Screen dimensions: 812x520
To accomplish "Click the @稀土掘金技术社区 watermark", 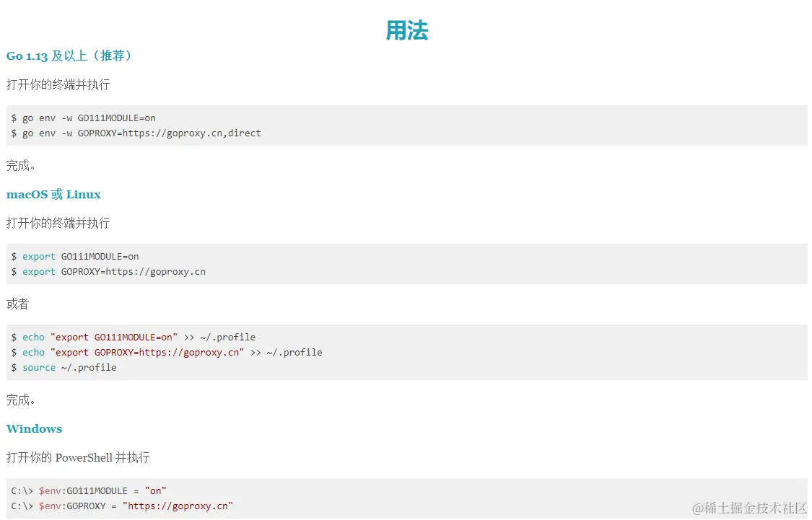I will click(x=749, y=508).
